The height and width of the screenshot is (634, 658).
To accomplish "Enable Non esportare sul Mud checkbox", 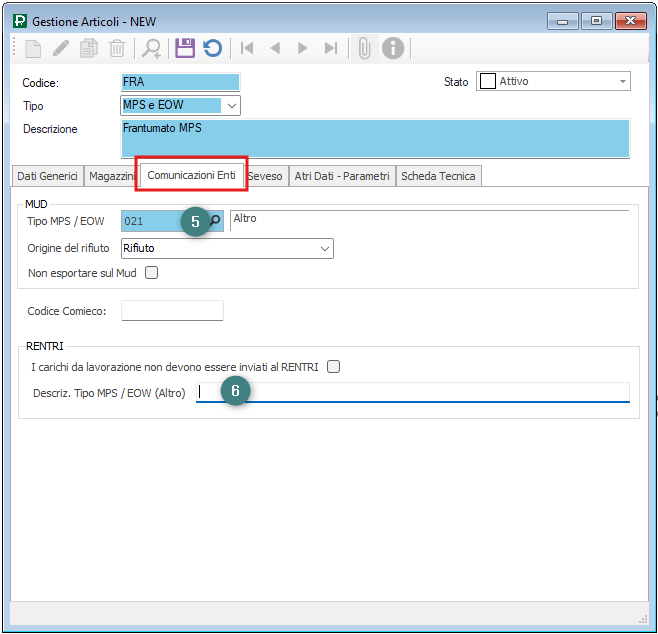I will pos(152,272).
